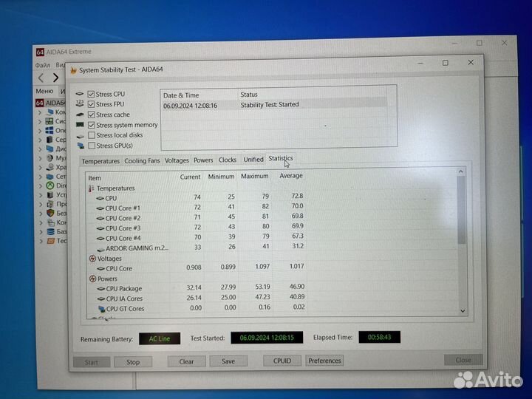This screenshot has height=399, width=532.
Task: Click the Clear button
Action: click(186, 361)
